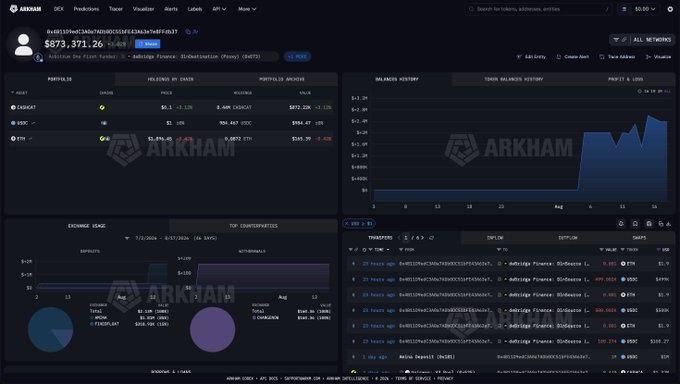Switch to Inflow tab
This screenshot has height=384, width=680.
(x=495, y=238)
